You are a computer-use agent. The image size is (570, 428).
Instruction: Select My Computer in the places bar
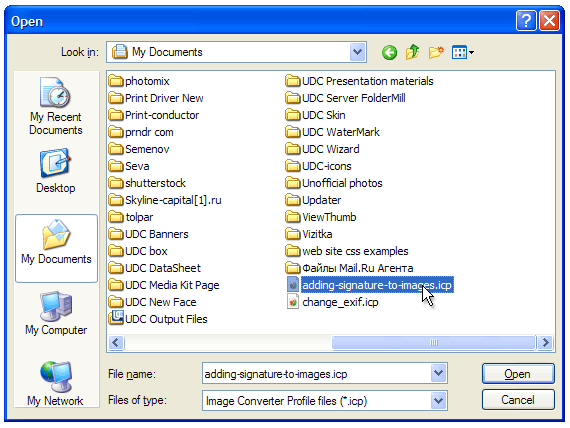coord(56,313)
